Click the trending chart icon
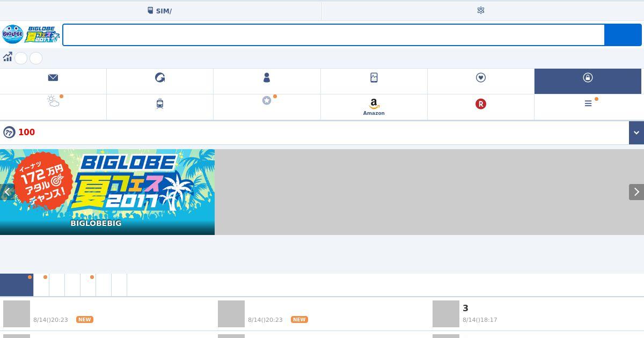This screenshot has height=338, width=644. pyautogui.click(x=8, y=57)
